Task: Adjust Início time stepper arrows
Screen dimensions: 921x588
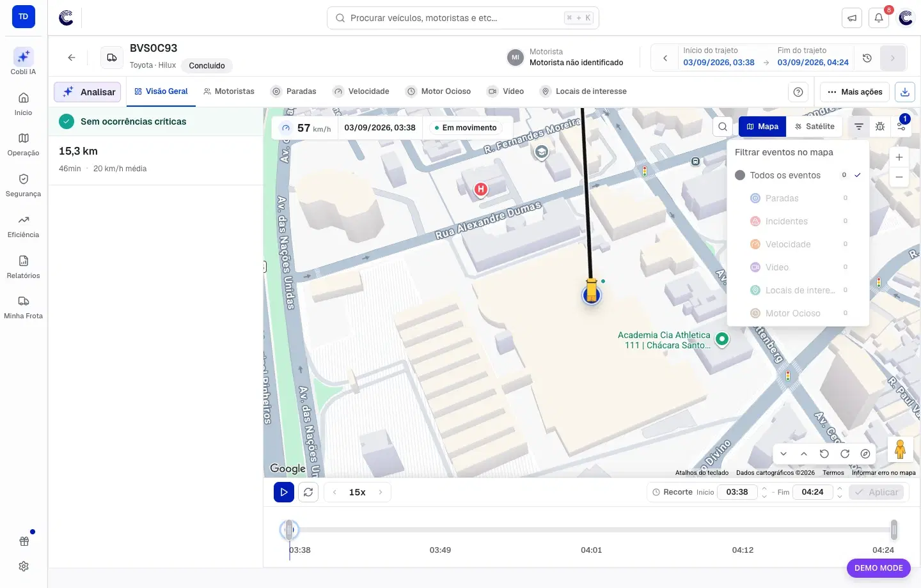Action: click(764, 492)
